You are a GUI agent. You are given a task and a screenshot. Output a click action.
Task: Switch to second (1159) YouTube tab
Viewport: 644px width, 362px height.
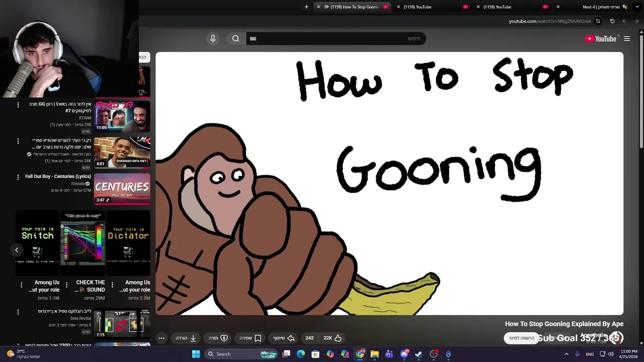coord(433,7)
